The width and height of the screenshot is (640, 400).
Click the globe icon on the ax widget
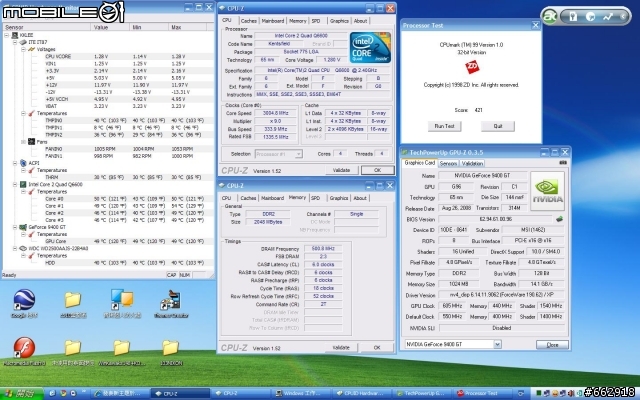[590, 16]
